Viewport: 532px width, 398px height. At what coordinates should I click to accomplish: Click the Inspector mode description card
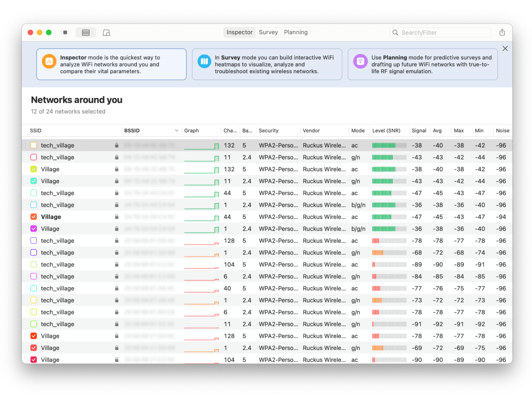click(112, 64)
